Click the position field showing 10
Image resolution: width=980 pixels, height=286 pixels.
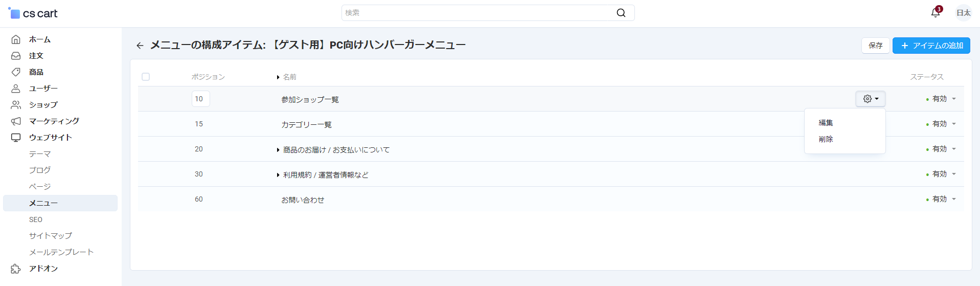[200, 99]
